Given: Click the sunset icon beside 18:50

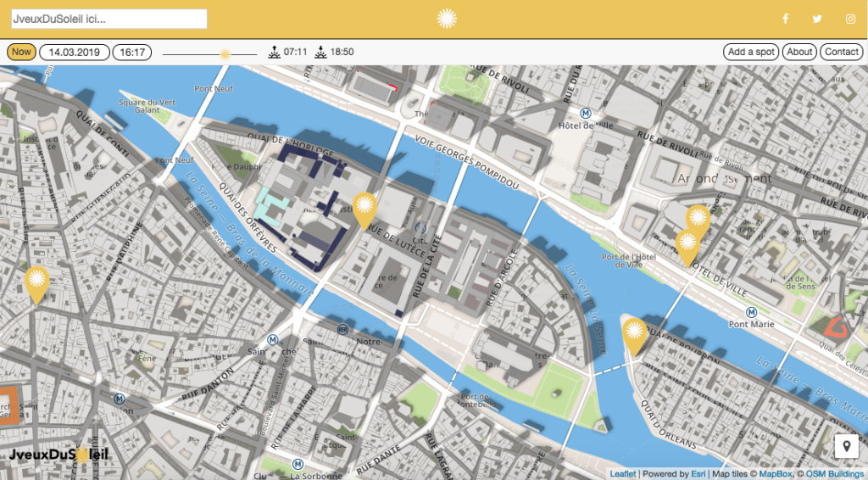Looking at the screenshot, I should coord(320,52).
